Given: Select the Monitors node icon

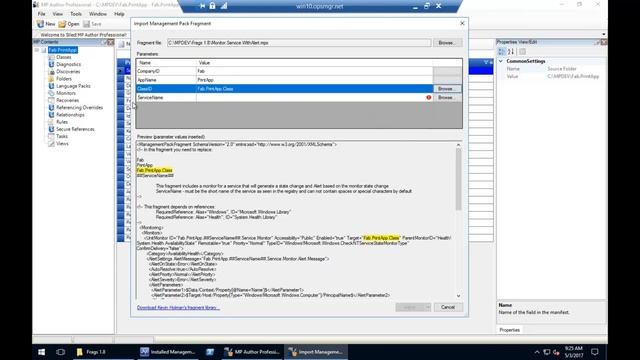Looking at the screenshot, I should (x=51, y=93).
